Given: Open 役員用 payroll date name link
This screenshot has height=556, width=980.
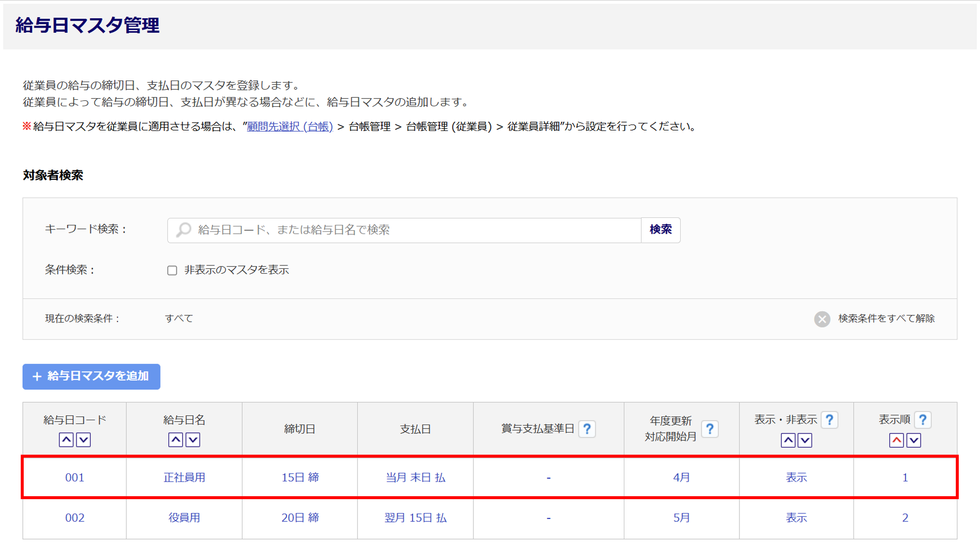Looking at the screenshot, I should point(184,517).
